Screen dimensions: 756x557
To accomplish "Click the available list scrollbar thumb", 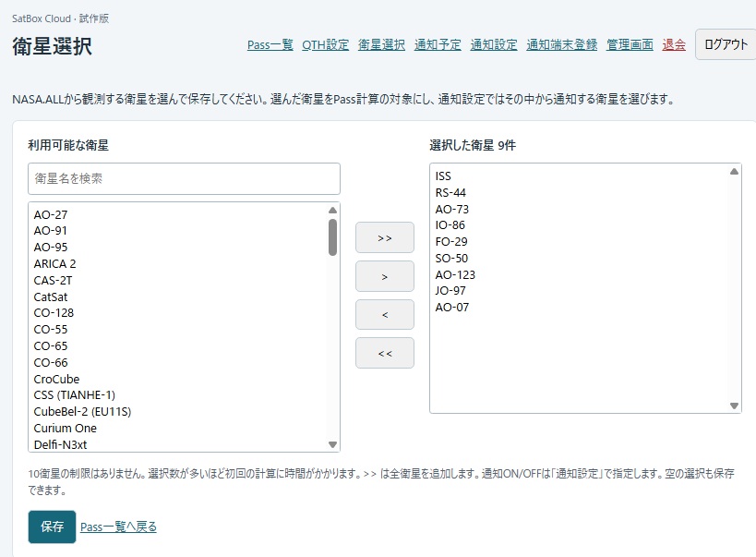I will (x=332, y=237).
